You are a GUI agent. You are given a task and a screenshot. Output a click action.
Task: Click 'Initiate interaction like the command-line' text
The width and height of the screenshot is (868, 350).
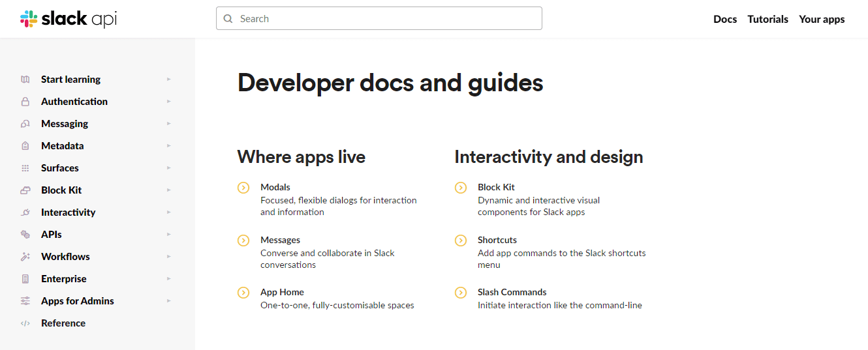point(560,305)
